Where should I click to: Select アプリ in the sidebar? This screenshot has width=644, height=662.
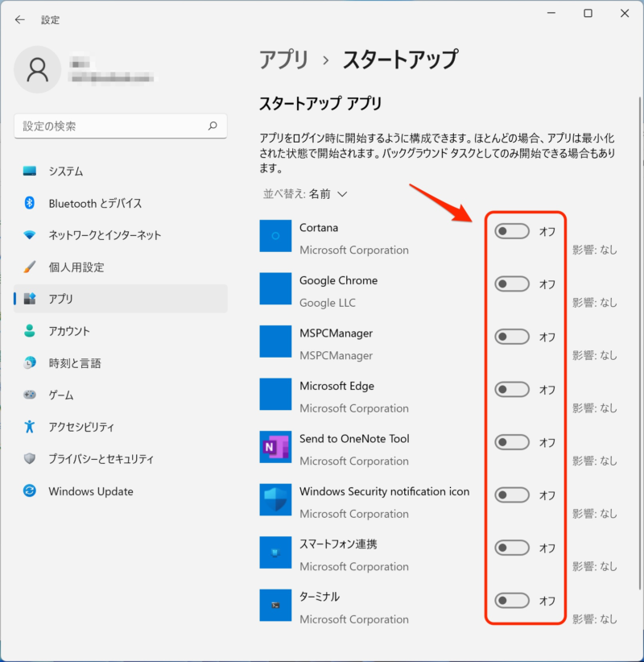click(121, 299)
